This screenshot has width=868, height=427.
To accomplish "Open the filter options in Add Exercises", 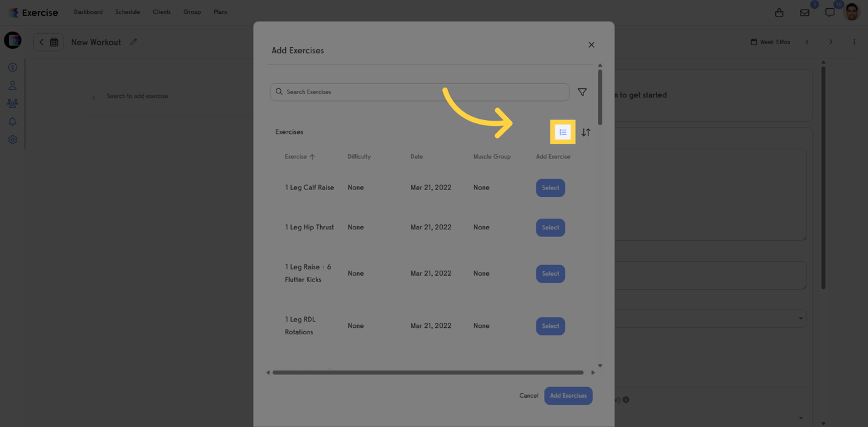I will 581,91.
